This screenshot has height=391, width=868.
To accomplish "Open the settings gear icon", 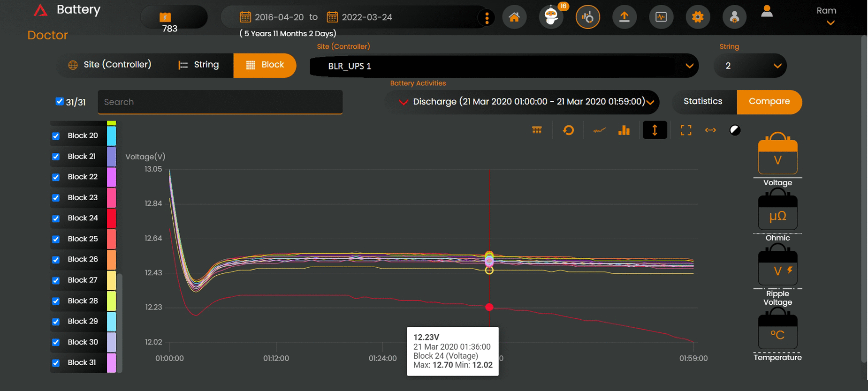I will pos(698,18).
